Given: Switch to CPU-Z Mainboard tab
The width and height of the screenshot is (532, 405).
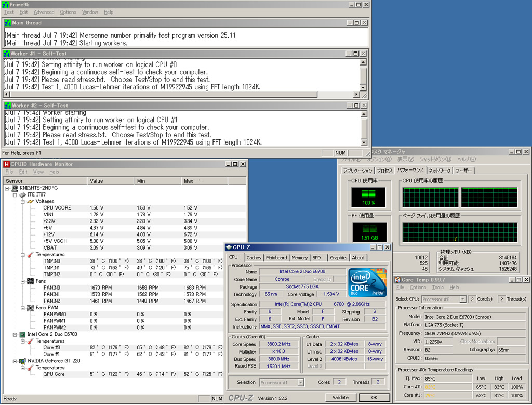Looking at the screenshot, I should click(x=276, y=258).
